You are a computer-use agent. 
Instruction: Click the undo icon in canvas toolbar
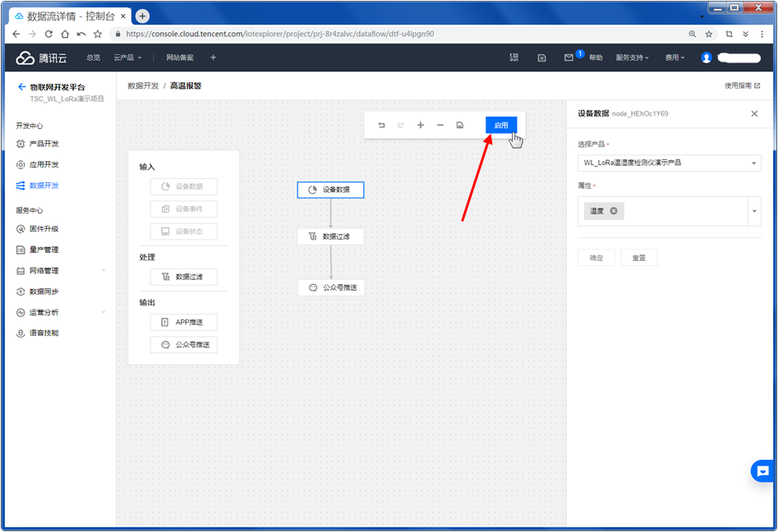381,125
